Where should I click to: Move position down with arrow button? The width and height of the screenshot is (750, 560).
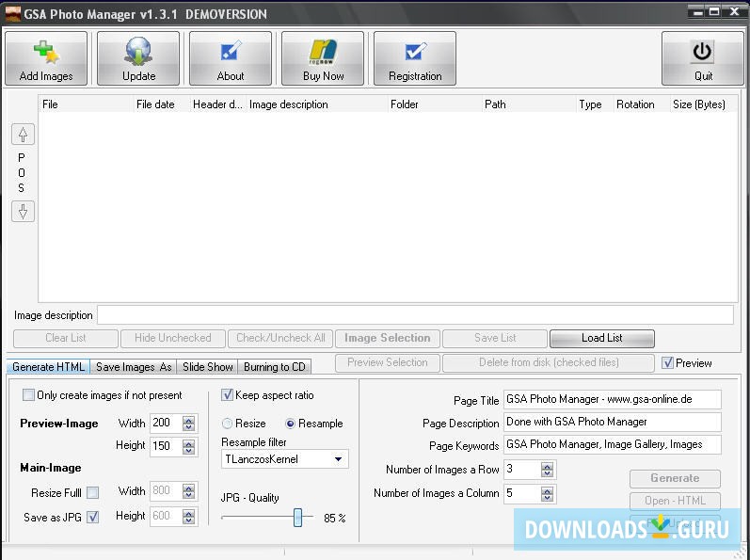[23, 211]
